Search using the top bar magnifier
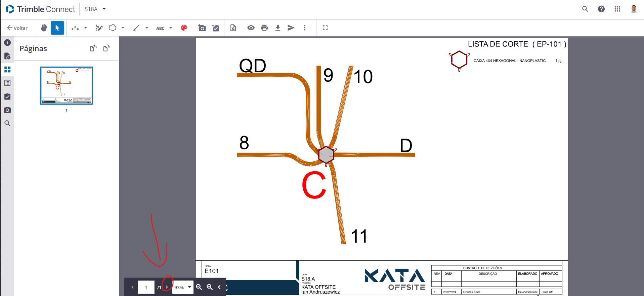Image resolution: width=644 pixels, height=296 pixels. click(x=585, y=9)
